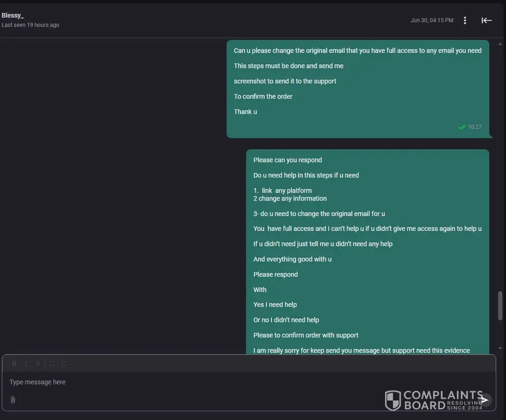Click the 'Jun 30, 04:15 PM' date label
Image resolution: width=506 pixels, height=420 pixels.
point(432,20)
